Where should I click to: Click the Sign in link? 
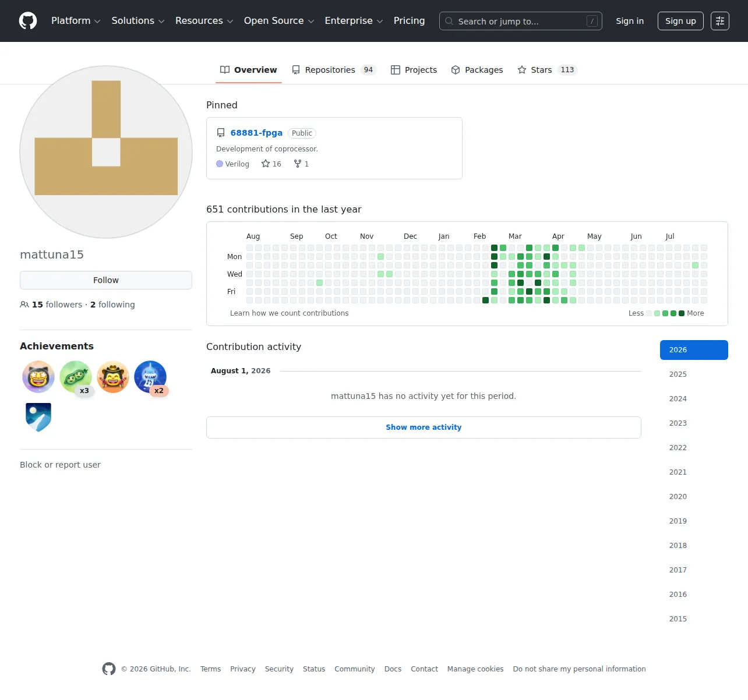(630, 21)
